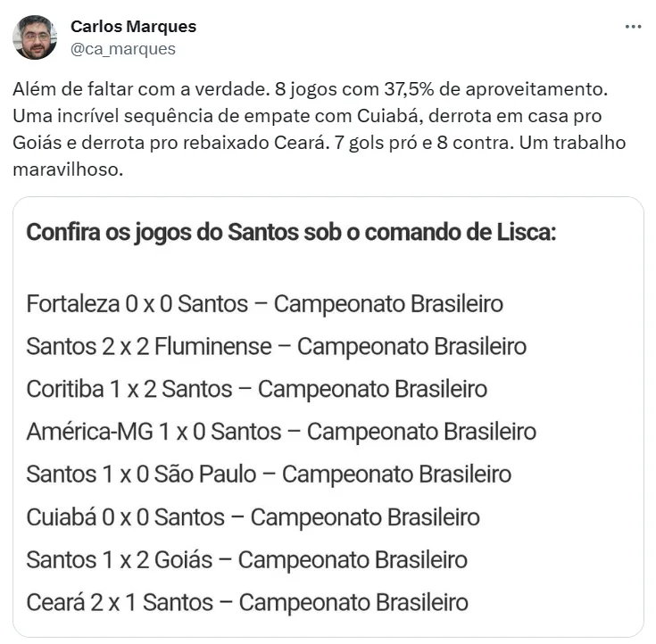Click the word "maravilhoso" ending the tweet
Image resolution: width=656 pixels, height=644 pixels.
pos(78,169)
